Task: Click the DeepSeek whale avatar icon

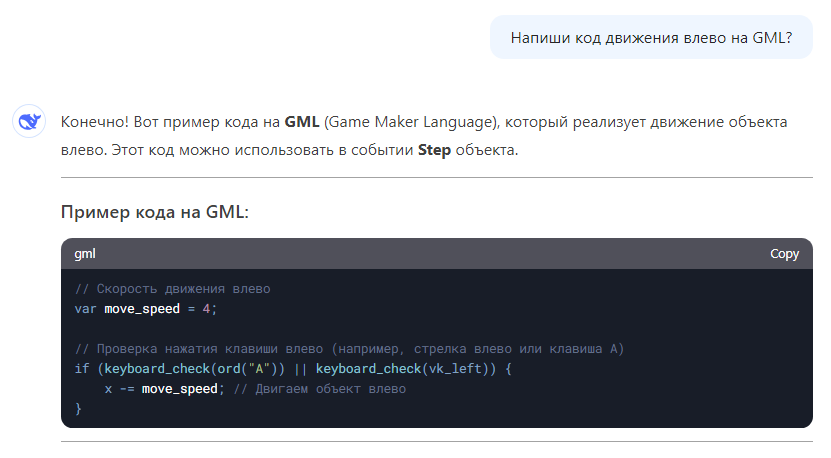Action: coord(28,121)
